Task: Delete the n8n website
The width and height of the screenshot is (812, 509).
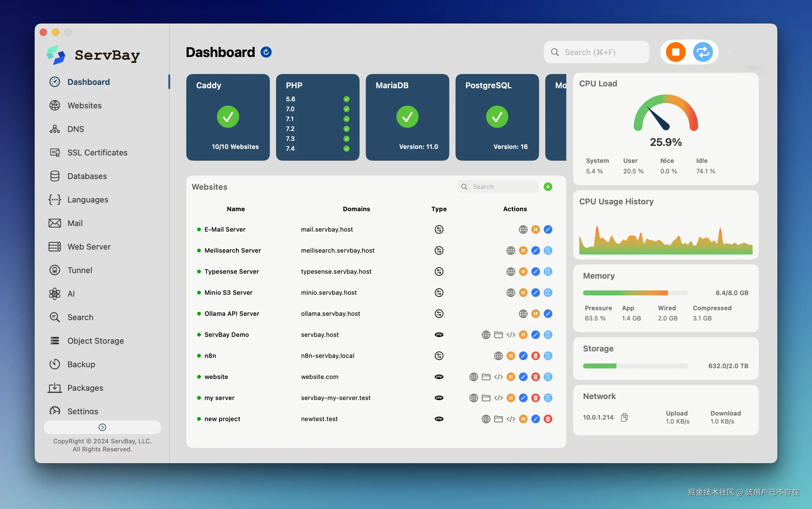Action: tap(535, 356)
